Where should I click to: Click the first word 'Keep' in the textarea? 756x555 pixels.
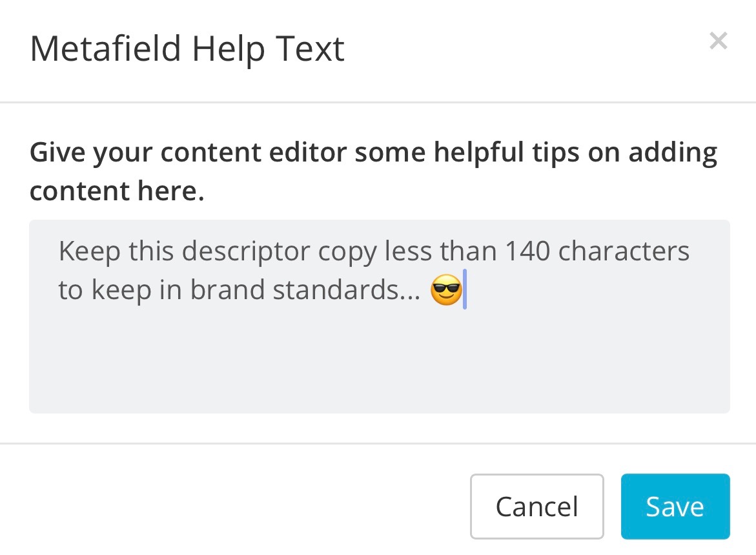(x=89, y=252)
